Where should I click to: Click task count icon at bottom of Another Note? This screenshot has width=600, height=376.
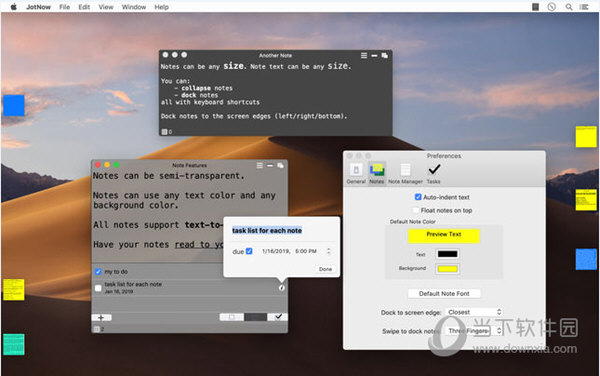coord(164,132)
